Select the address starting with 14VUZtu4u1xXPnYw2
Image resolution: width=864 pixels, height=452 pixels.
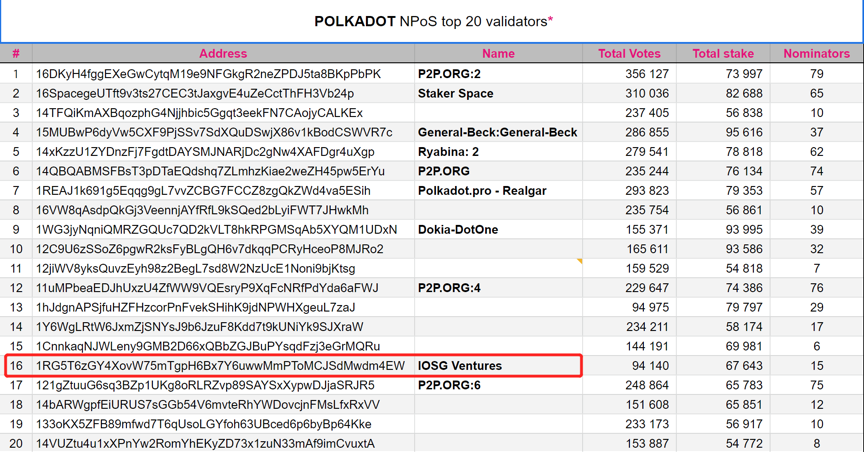pyautogui.click(x=205, y=444)
